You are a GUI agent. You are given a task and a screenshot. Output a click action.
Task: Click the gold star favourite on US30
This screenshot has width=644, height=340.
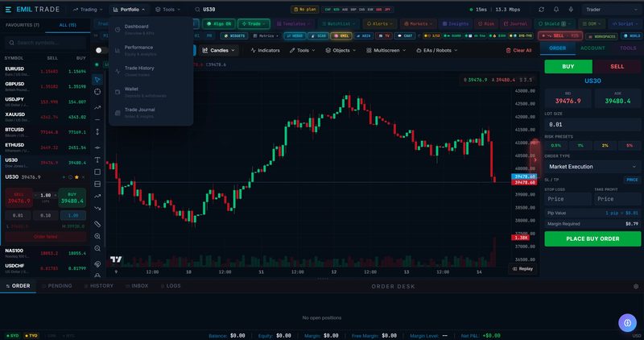[76, 177]
